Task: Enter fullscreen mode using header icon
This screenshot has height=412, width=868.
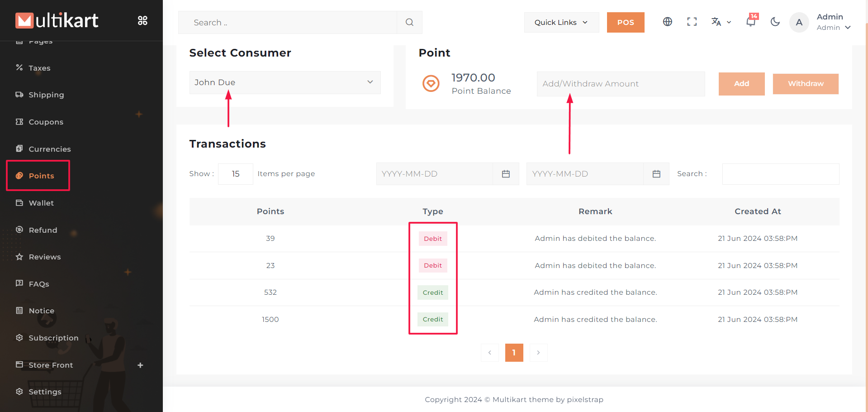Action: click(692, 22)
